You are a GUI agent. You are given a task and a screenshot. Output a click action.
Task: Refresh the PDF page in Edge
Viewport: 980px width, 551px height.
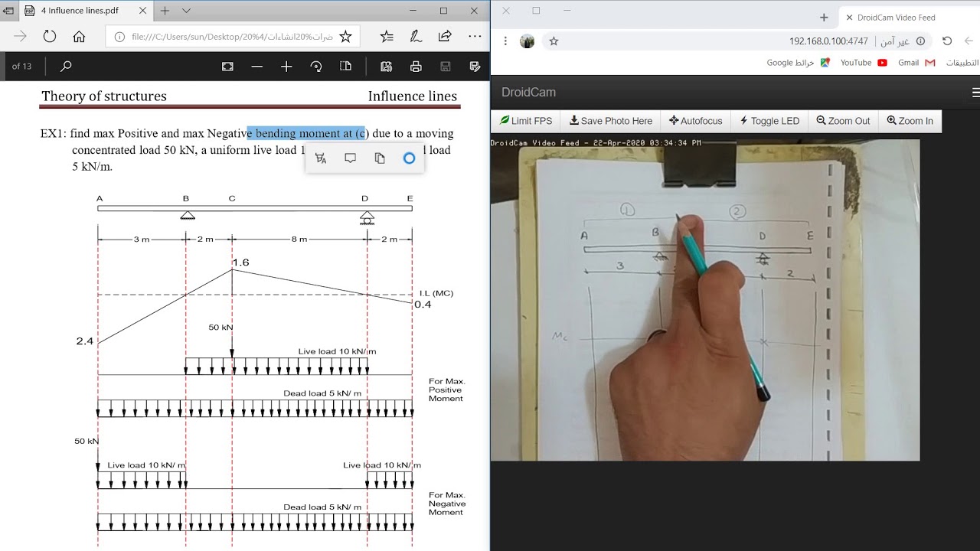pyautogui.click(x=50, y=37)
